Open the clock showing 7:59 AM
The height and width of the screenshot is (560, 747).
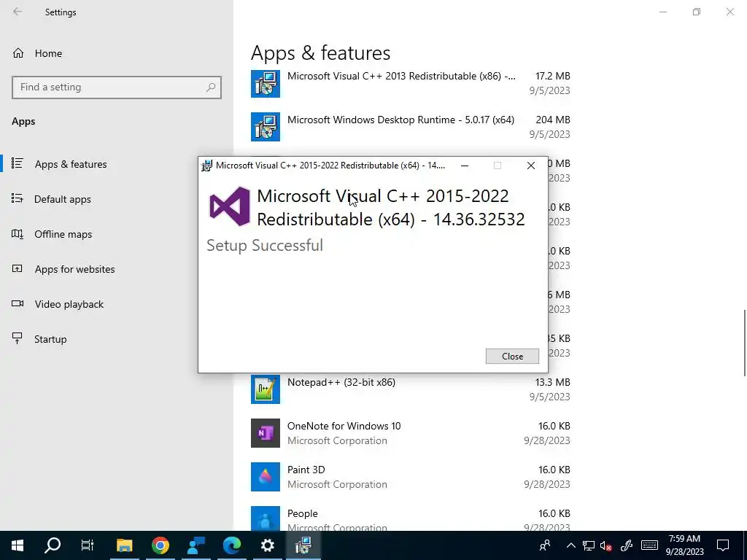[684, 545]
